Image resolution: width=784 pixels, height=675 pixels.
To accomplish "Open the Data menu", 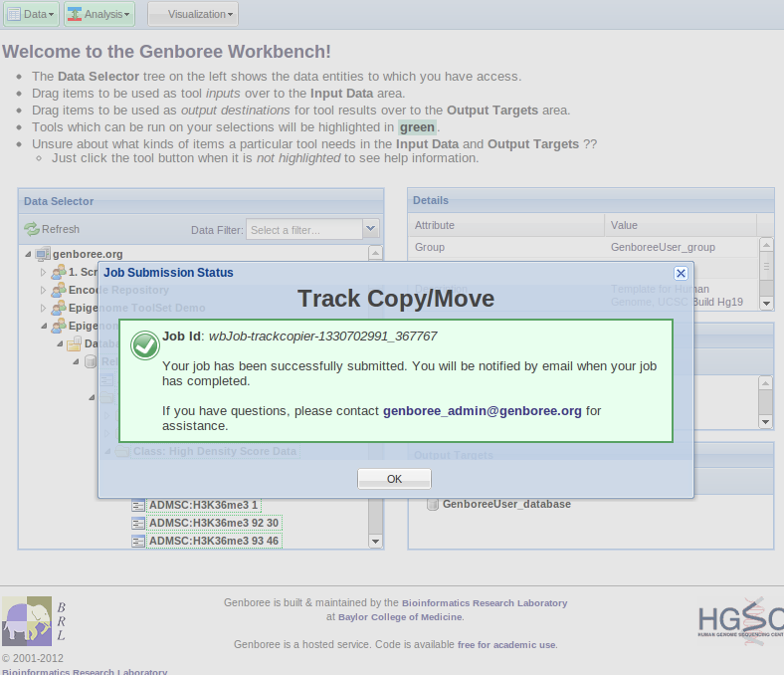I will pyautogui.click(x=31, y=14).
